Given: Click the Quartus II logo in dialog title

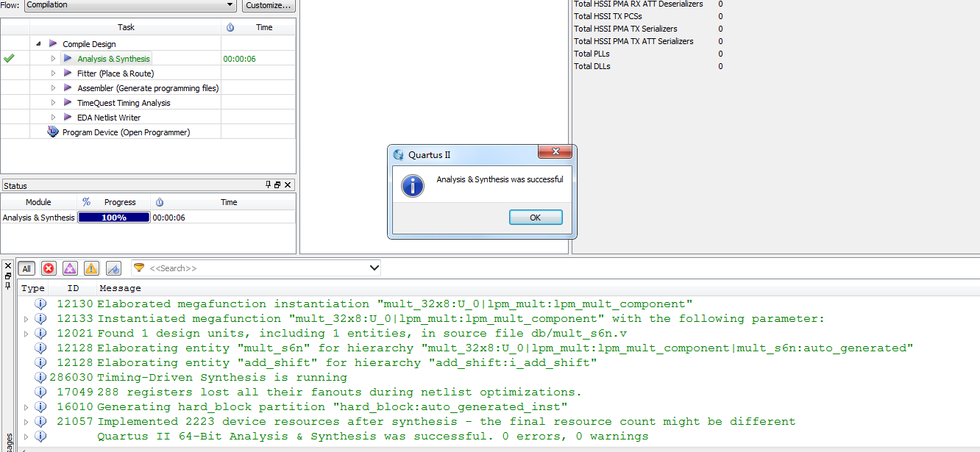Looking at the screenshot, I should pyautogui.click(x=399, y=154).
